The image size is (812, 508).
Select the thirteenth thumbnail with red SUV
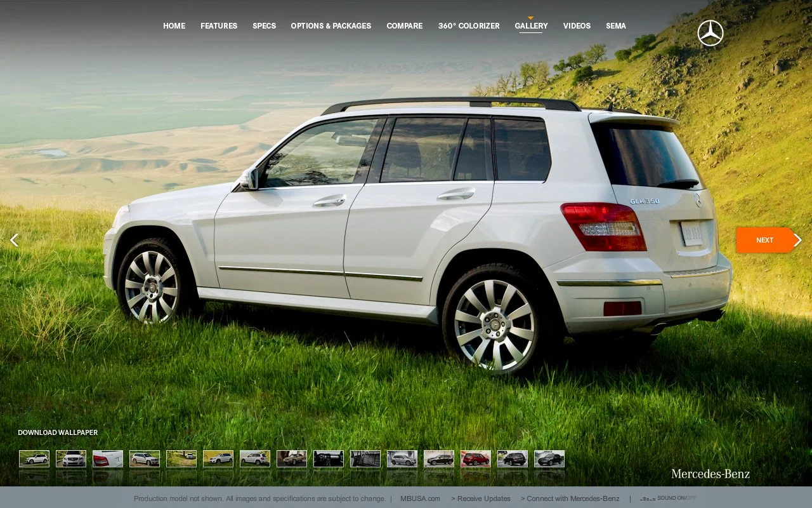point(476,458)
